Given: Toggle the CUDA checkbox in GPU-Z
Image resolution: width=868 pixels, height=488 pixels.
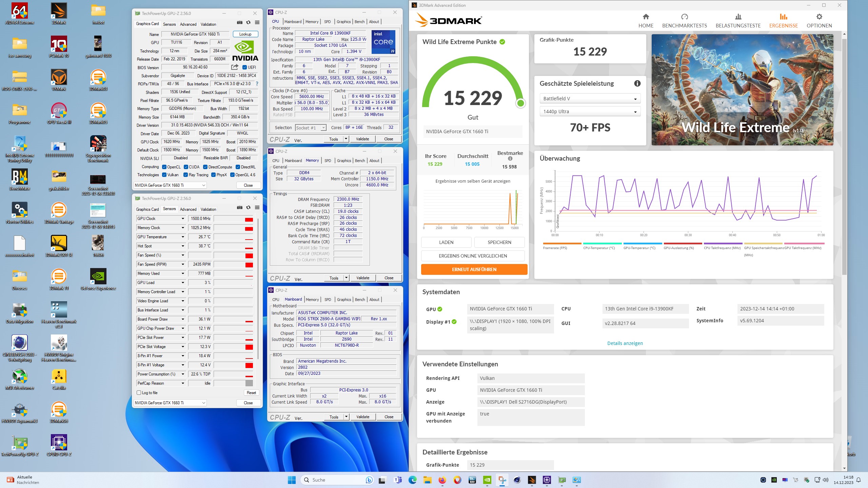Looking at the screenshot, I should tap(186, 167).
